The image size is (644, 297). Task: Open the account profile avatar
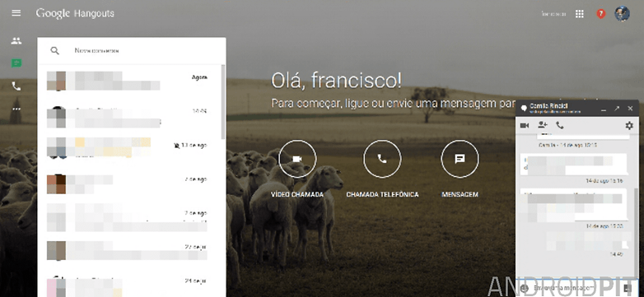(622, 13)
